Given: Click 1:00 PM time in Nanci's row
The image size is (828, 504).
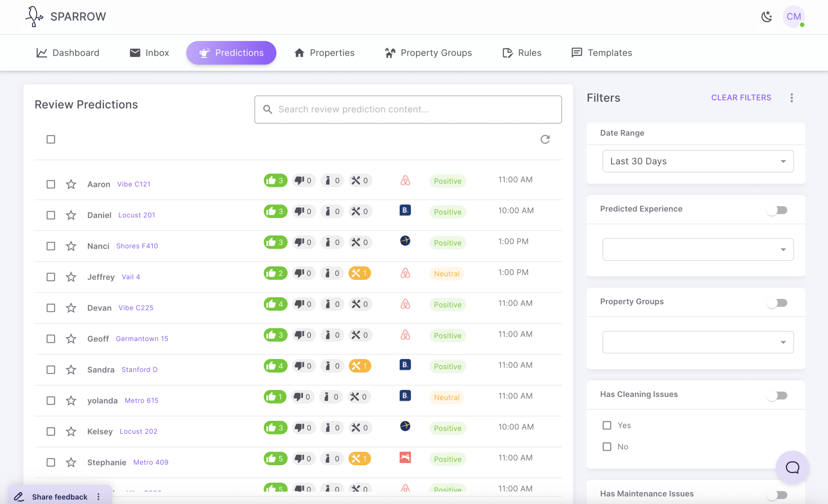Looking at the screenshot, I should pos(513,241).
